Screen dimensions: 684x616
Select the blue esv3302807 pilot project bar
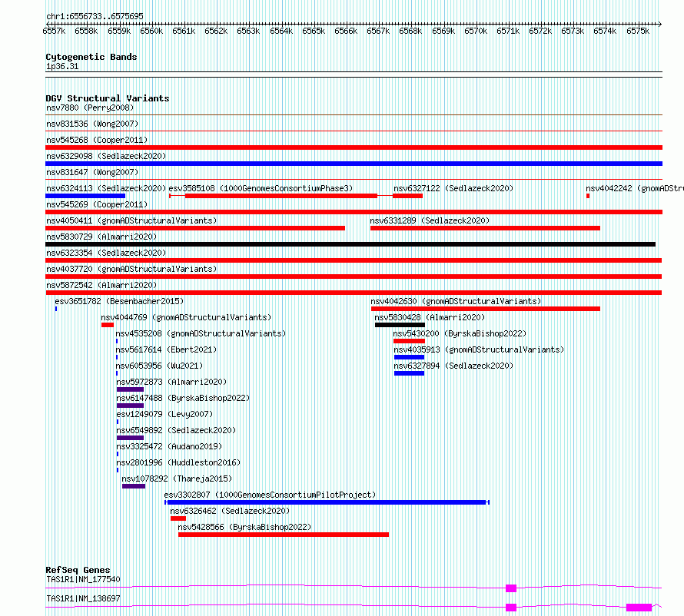(327, 502)
